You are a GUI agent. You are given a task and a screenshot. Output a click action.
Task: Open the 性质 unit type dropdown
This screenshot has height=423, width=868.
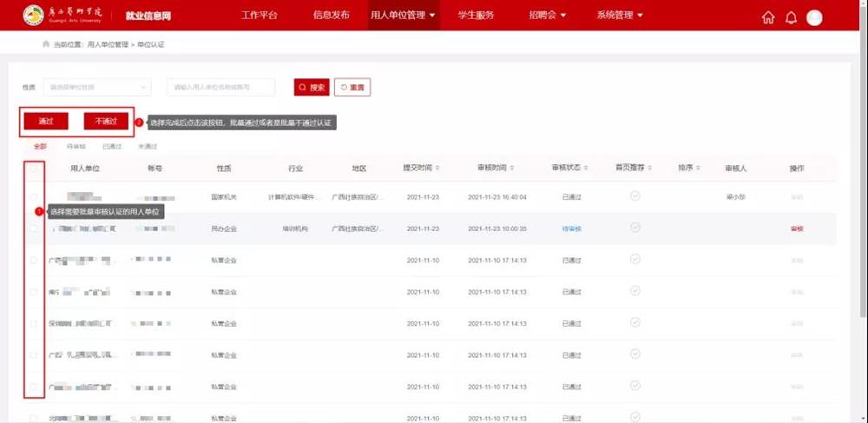[x=95, y=87]
